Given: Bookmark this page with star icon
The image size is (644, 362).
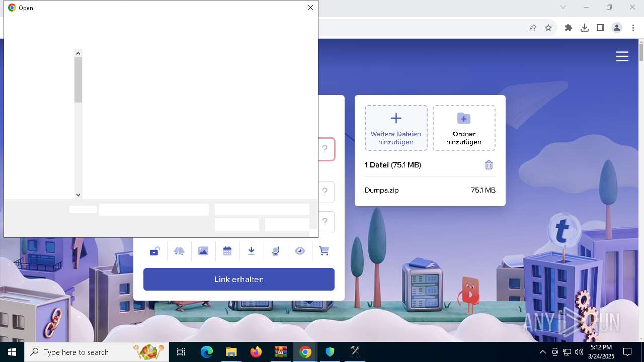Looking at the screenshot, I should coord(548,28).
